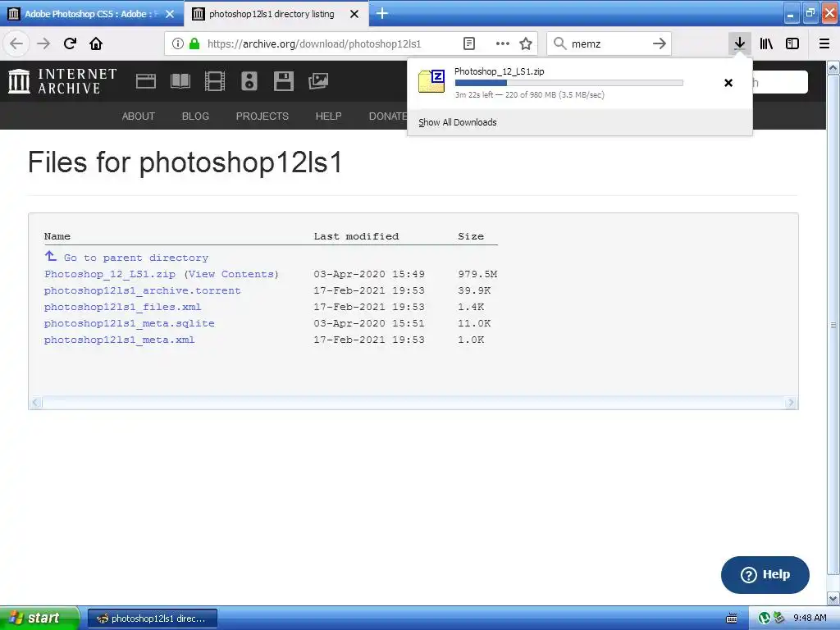Screen dimensions: 840x630
Task: Open photoshop12ls1_archive.torrent link
Action: click(x=143, y=291)
